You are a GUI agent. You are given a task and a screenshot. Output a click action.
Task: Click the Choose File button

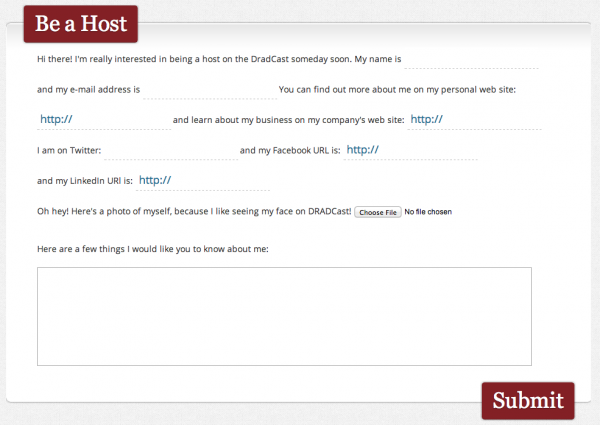coord(378,212)
